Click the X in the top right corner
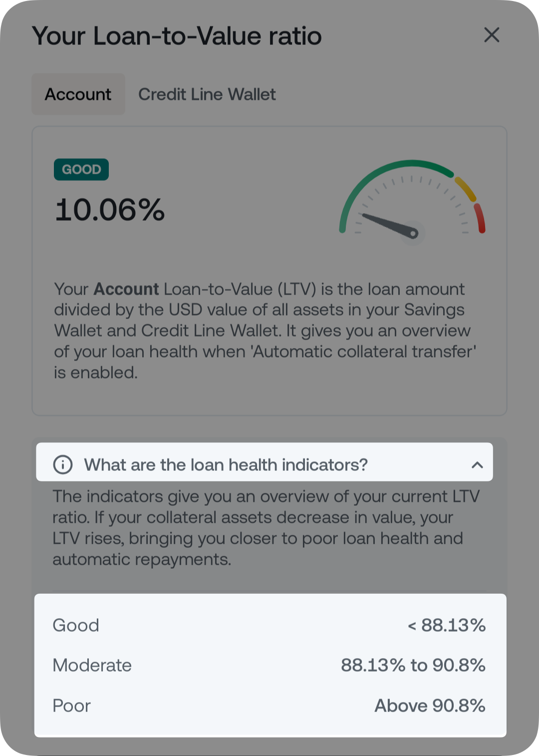The image size is (539, 756). pos(492,35)
